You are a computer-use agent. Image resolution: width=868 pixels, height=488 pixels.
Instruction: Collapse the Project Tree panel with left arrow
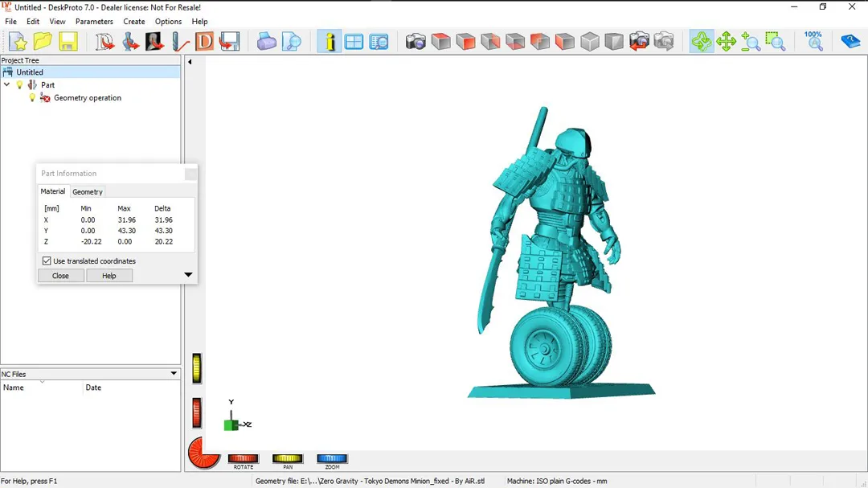(x=190, y=62)
